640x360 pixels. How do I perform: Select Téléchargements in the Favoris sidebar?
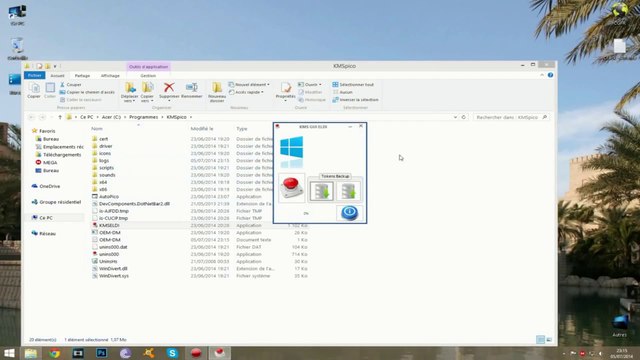click(x=58, y=155)
